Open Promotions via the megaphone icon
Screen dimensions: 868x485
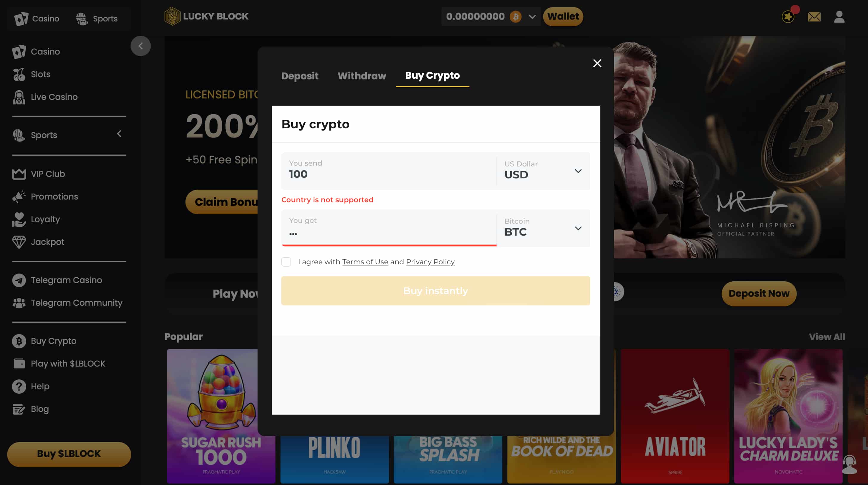point(19,197)
